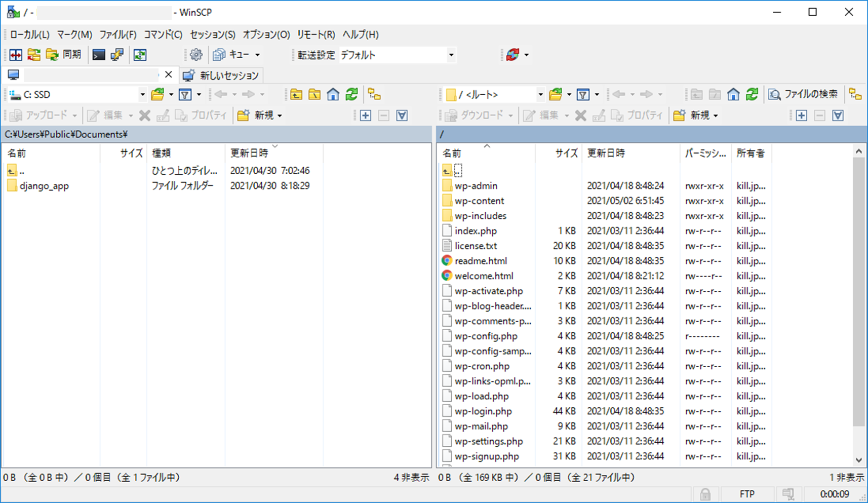
Task: Click the Synchronize (同期) toolbar icon
Action: 63,55
